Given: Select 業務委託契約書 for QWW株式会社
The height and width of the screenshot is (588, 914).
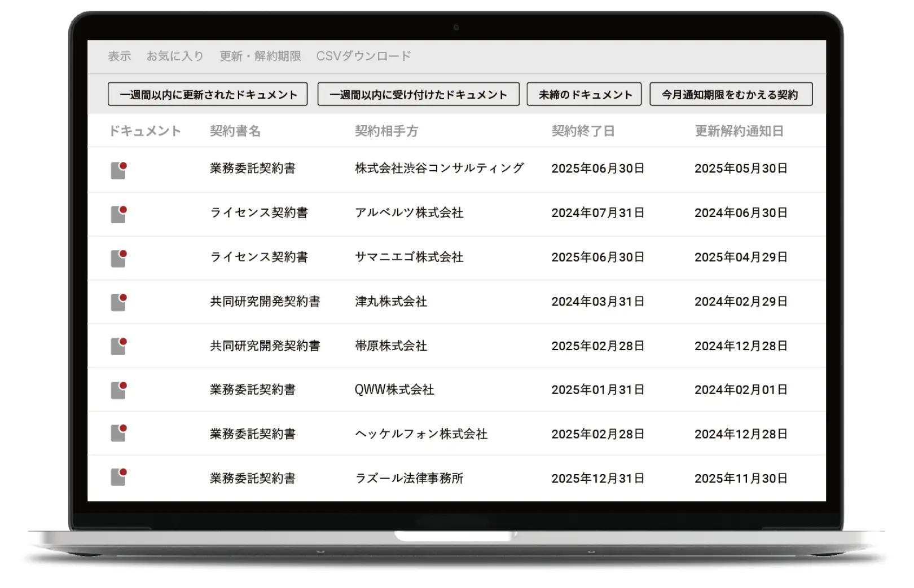Looking at the screenshot, I should click(x=253, y=390).
